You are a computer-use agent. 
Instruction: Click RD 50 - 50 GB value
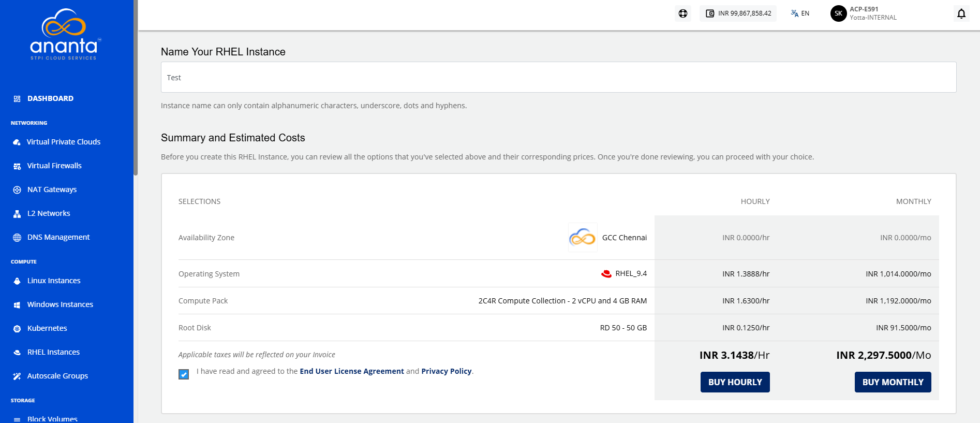pyautogui.click(x=623, y=328)
